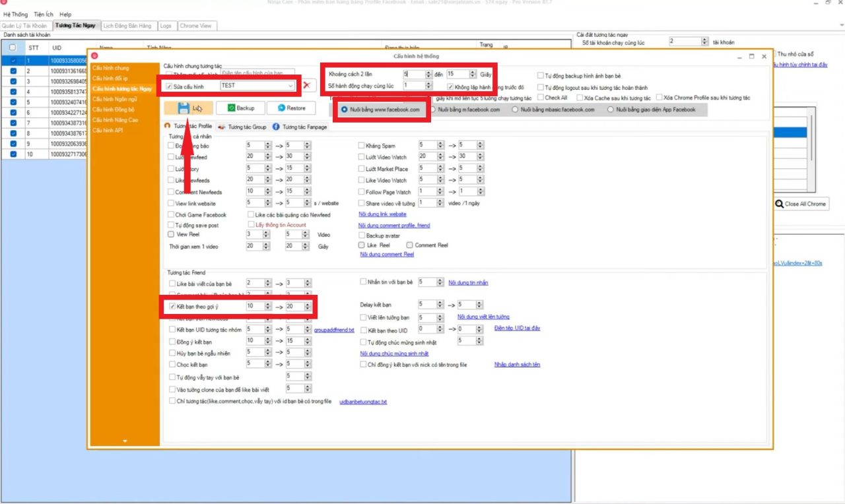Open the Hệ Thống menu
Screen dimensions: 845x504
[x=15, y=14]
